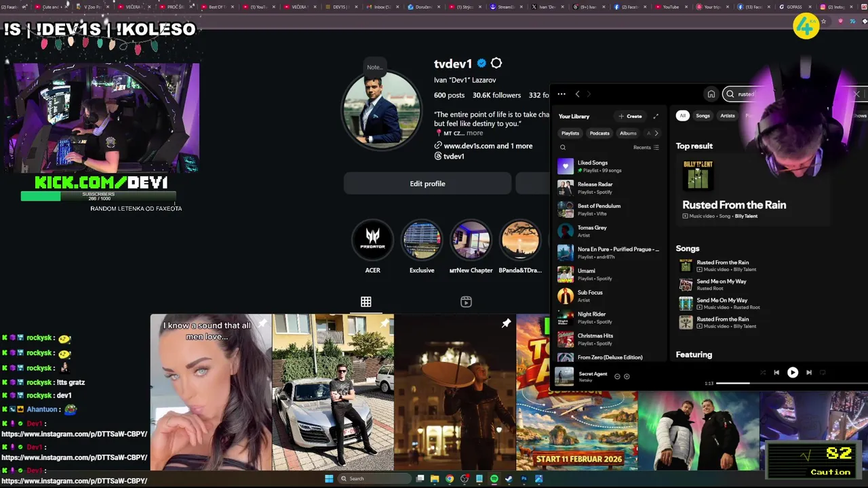The width and height of the screenshot is (868, 488).
Task: Open Spotify Home
Action: [711, 94]
